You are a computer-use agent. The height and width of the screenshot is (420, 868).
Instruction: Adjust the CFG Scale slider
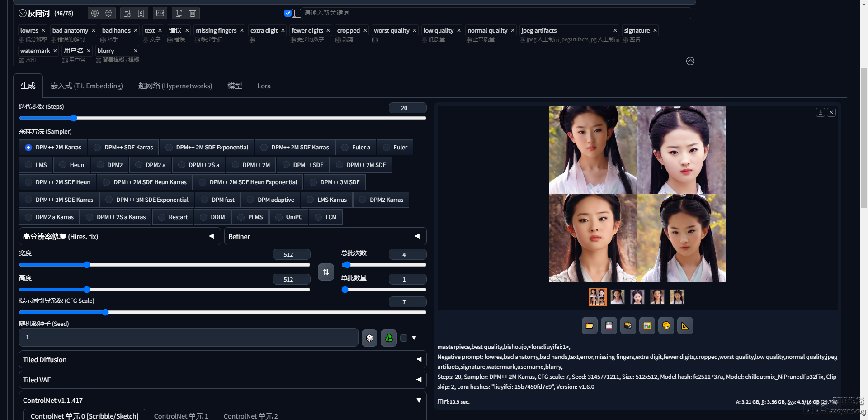[x=222, y=312]
